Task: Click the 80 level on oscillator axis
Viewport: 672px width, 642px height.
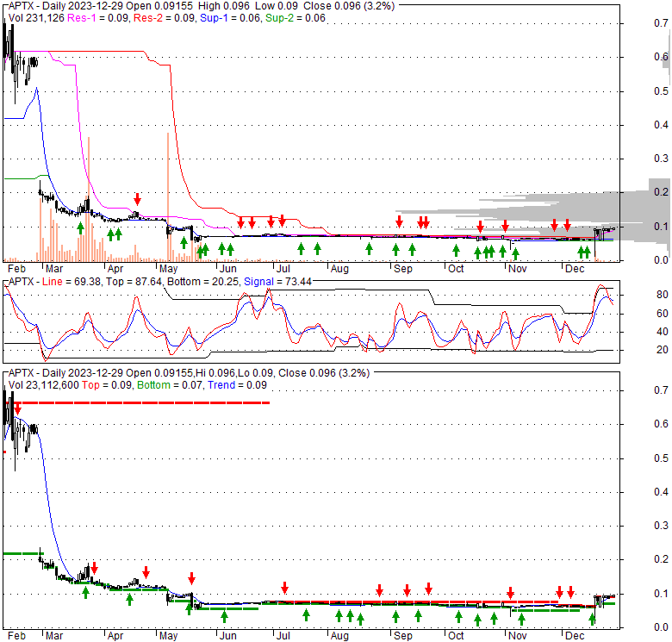Action: pos(663,295)
